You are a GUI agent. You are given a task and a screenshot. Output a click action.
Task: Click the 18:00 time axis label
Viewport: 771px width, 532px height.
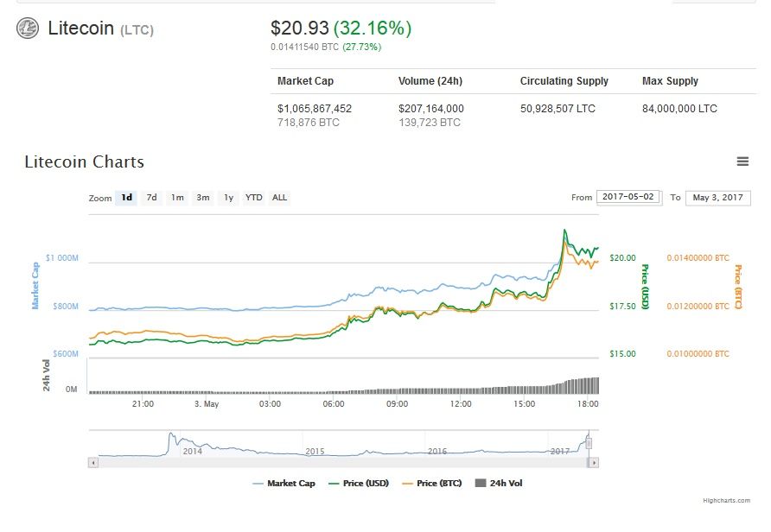pos(588,404)
